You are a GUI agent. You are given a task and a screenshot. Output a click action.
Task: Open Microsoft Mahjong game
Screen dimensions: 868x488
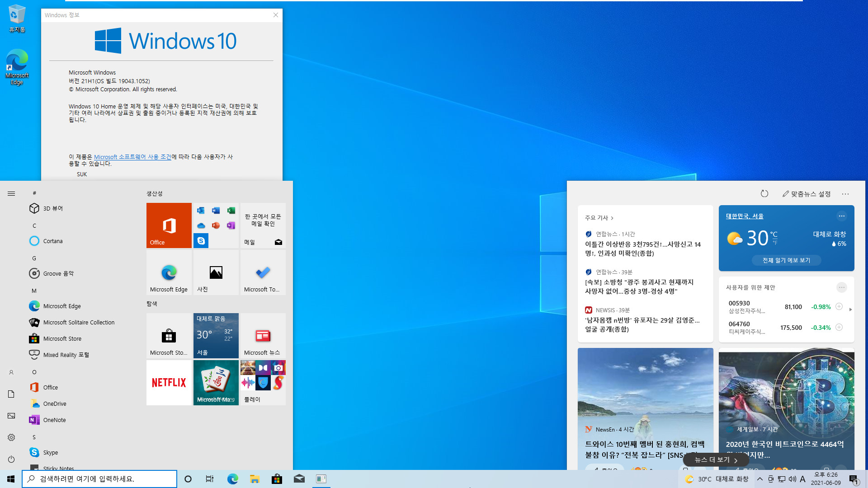coord(216,383)
